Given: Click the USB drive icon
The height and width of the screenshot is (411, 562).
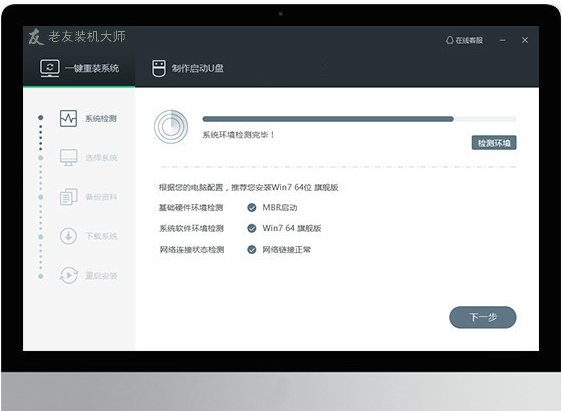Looking at the screenshot, I should [x=159, y=68].
